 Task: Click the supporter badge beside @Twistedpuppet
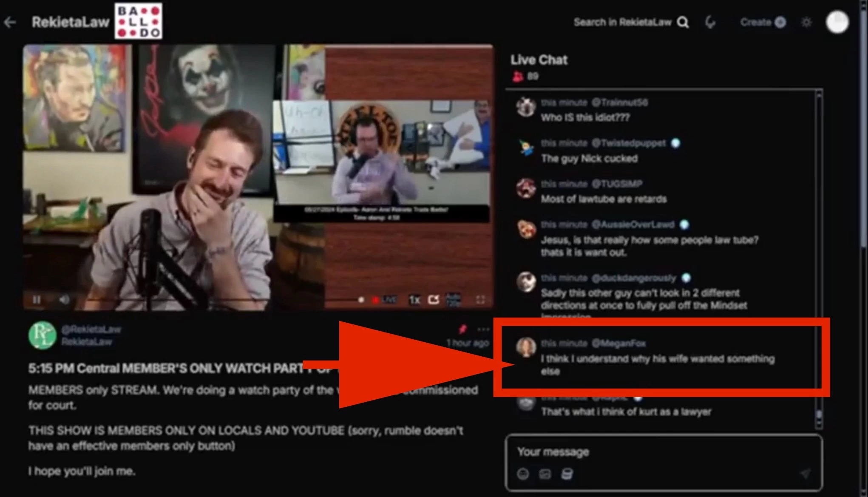click(x=675, y=143)
